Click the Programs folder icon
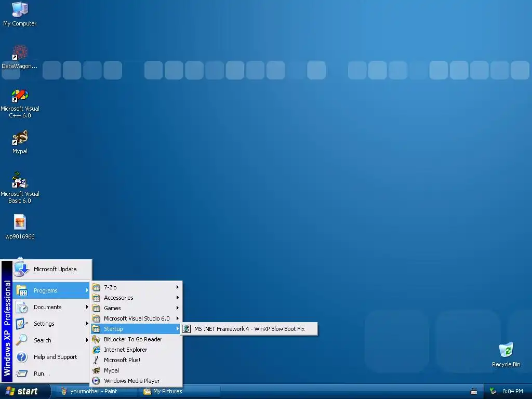Screen dimensions: 532x399 pos(22,290)
